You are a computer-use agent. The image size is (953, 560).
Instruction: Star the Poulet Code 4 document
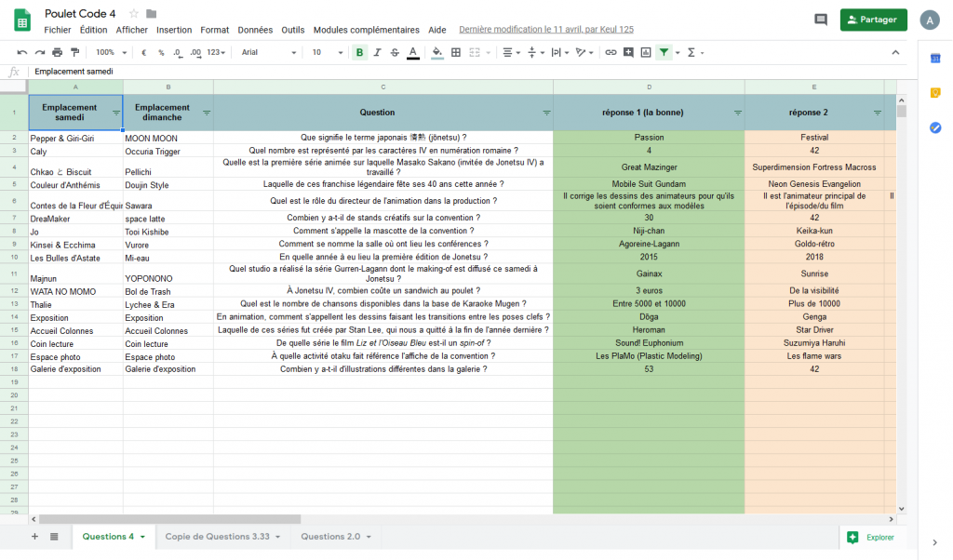coord(134,13)
